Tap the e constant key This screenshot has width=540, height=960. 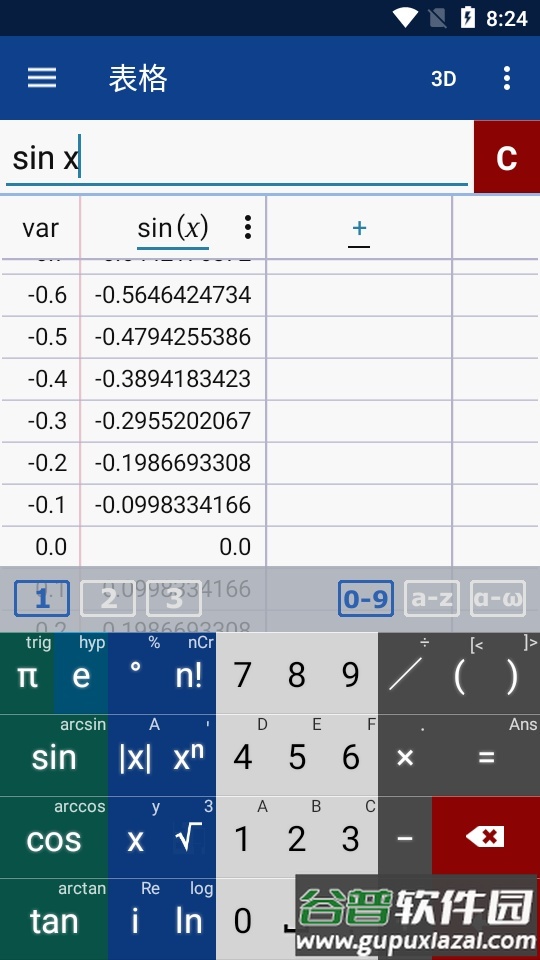[81, 673]
